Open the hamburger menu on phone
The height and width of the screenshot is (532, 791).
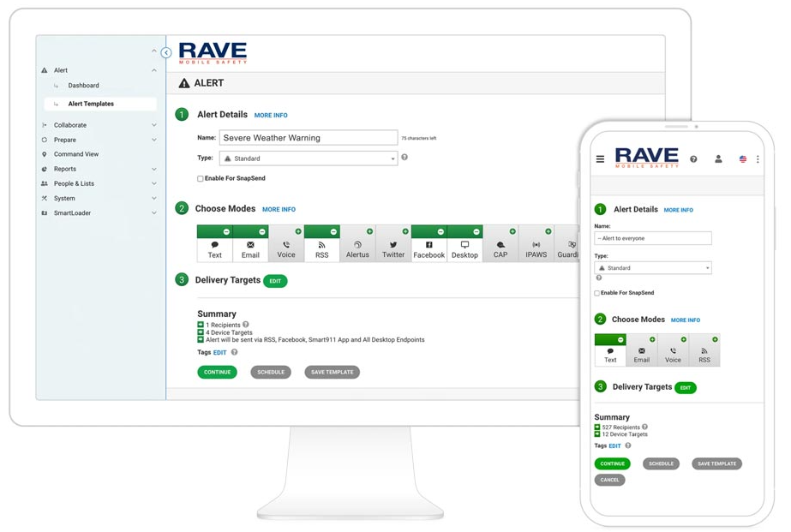600,159
